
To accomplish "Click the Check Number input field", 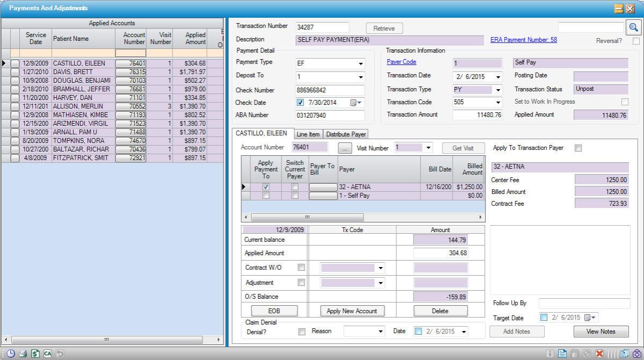I will pyautogui.click(x=330, y=90).
